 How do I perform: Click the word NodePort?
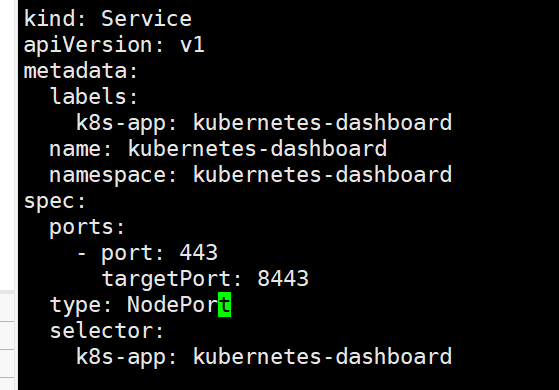point(179,305)
